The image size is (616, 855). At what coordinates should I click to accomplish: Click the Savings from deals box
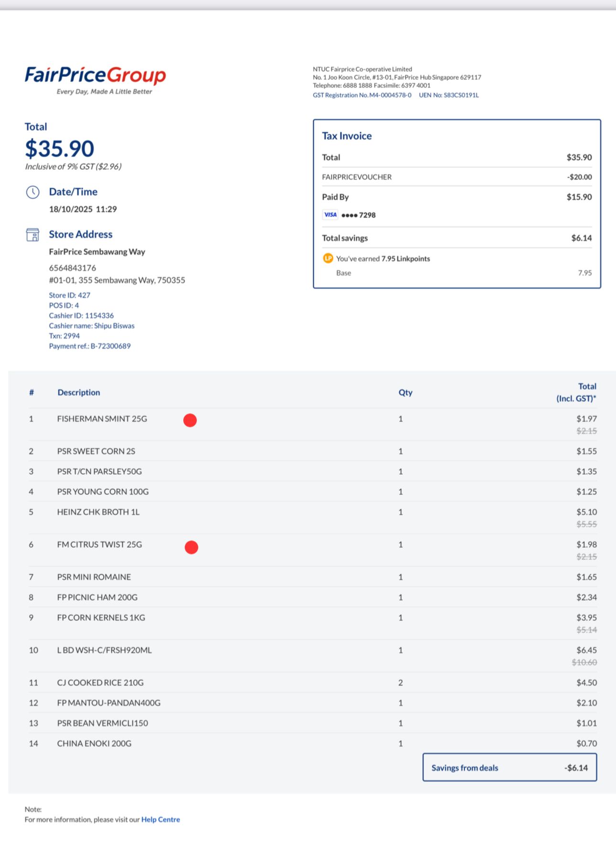[510, 768]
